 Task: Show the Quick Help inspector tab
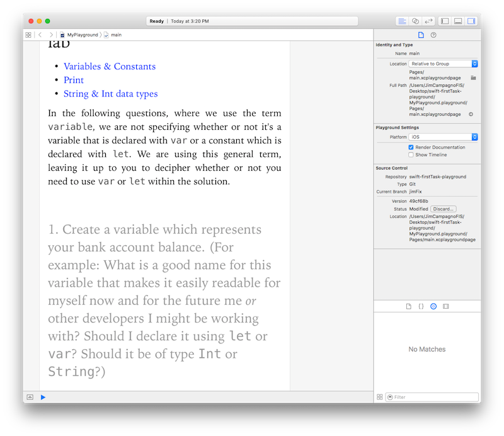pyautogui.click(x=433, y=35)
